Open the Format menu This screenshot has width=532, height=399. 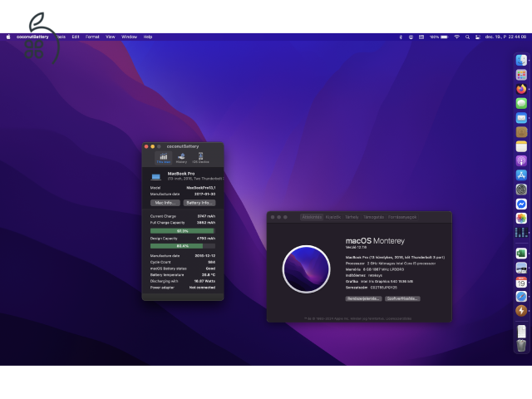coord(92,37)
